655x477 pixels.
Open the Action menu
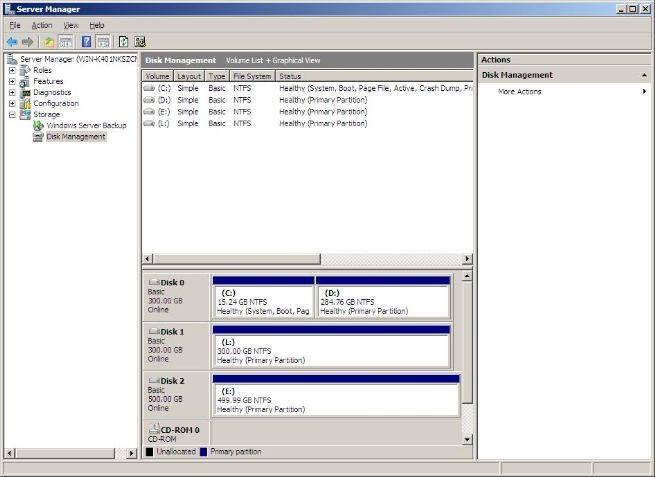click(42, 25)
